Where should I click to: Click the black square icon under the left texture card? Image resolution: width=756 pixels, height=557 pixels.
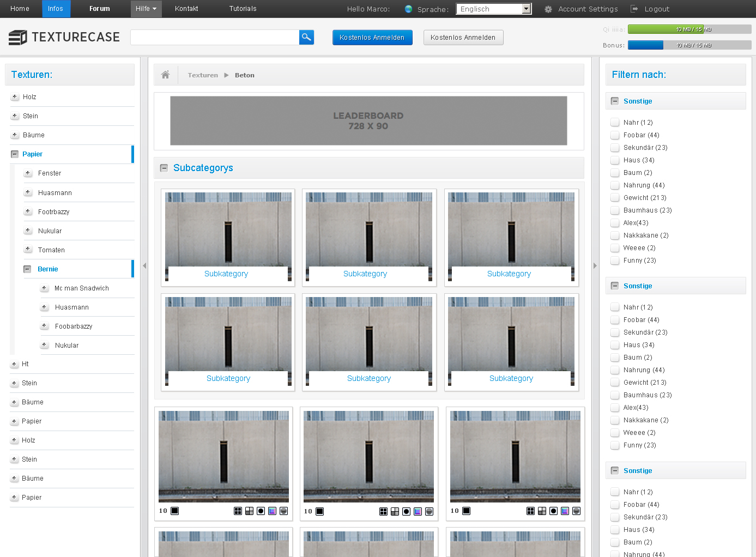(174, 511)
